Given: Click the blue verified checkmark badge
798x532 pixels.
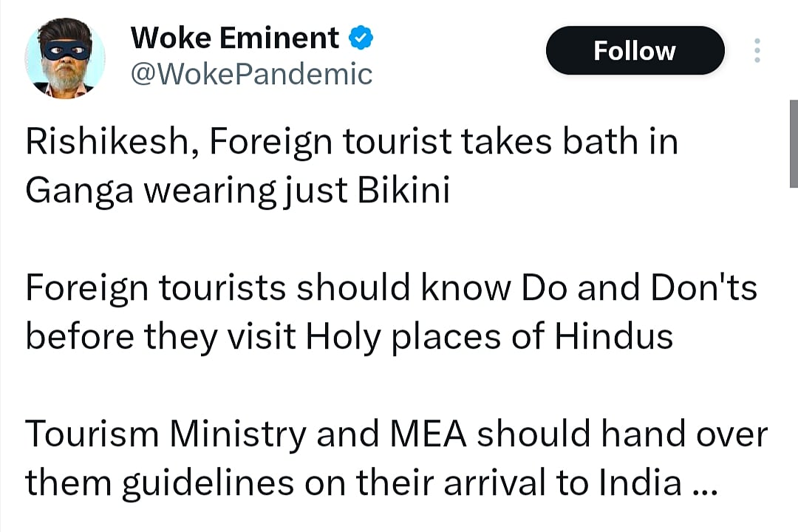Looking at the screenshot, I should tap(360, 38).
